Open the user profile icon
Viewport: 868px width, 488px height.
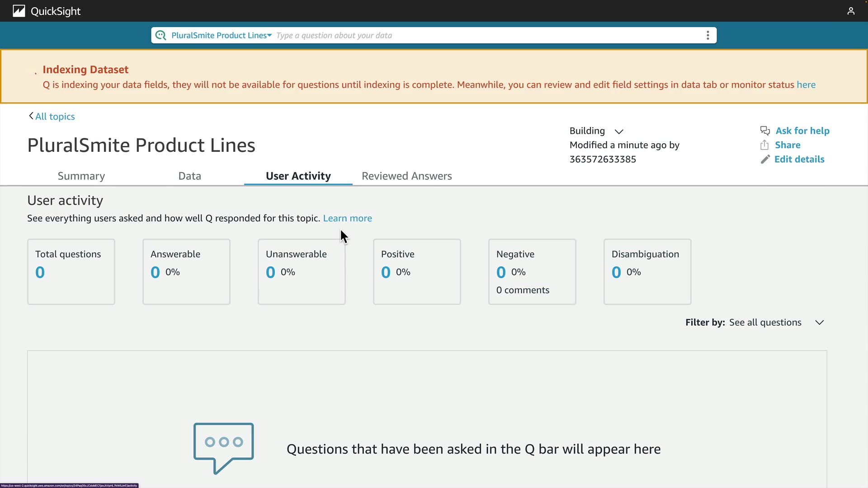click(851, 11)
